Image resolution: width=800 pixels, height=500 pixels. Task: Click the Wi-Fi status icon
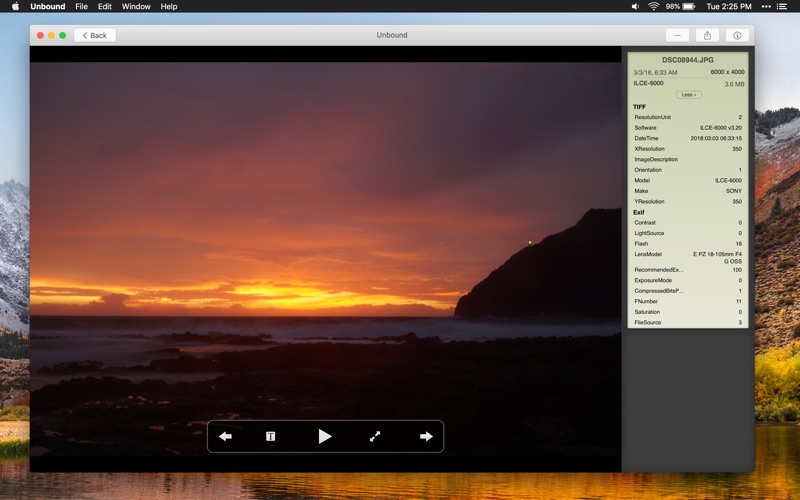coord(654,6)
